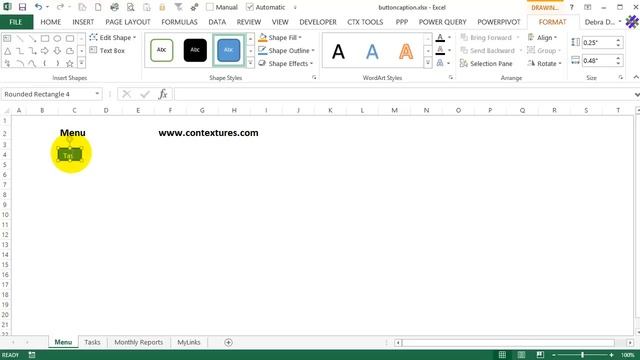The width and height of the screenshot is (640, 360).
Task: Add a new sheet with plus icon
Action: pyautogui.click(x=229, y=342)
